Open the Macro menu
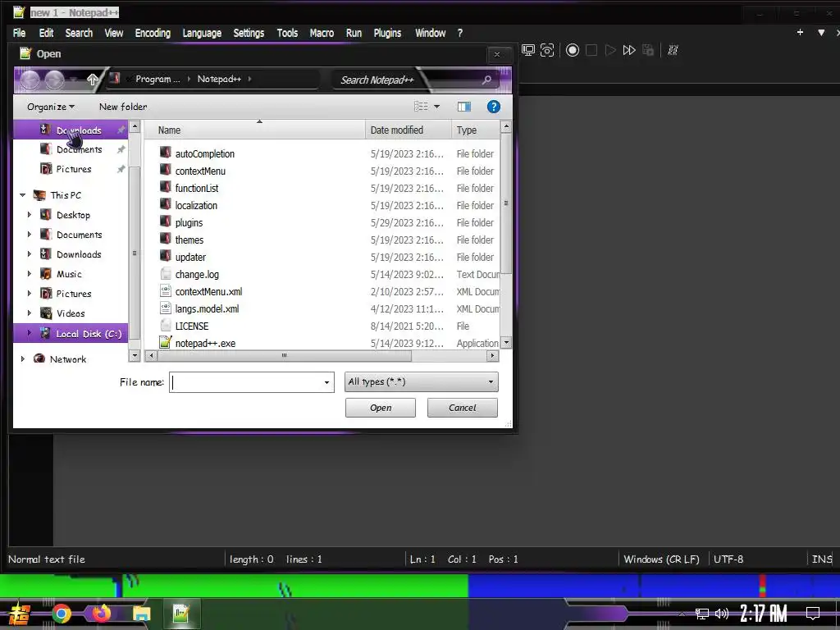This screenshot has width=840, height=630. pos(322,33)
